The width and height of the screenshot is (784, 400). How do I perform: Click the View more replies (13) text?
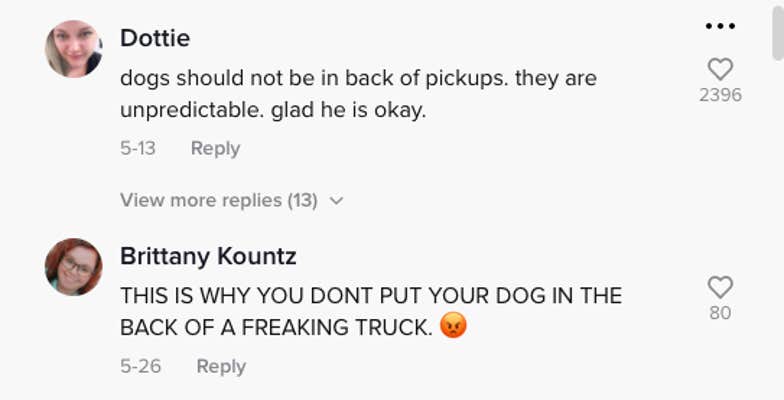[218, 200]
